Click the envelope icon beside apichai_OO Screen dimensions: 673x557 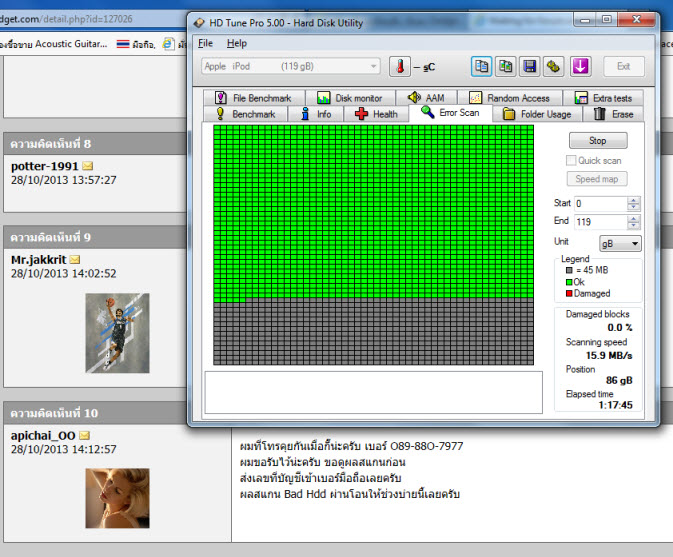click(x=85, y=435)
